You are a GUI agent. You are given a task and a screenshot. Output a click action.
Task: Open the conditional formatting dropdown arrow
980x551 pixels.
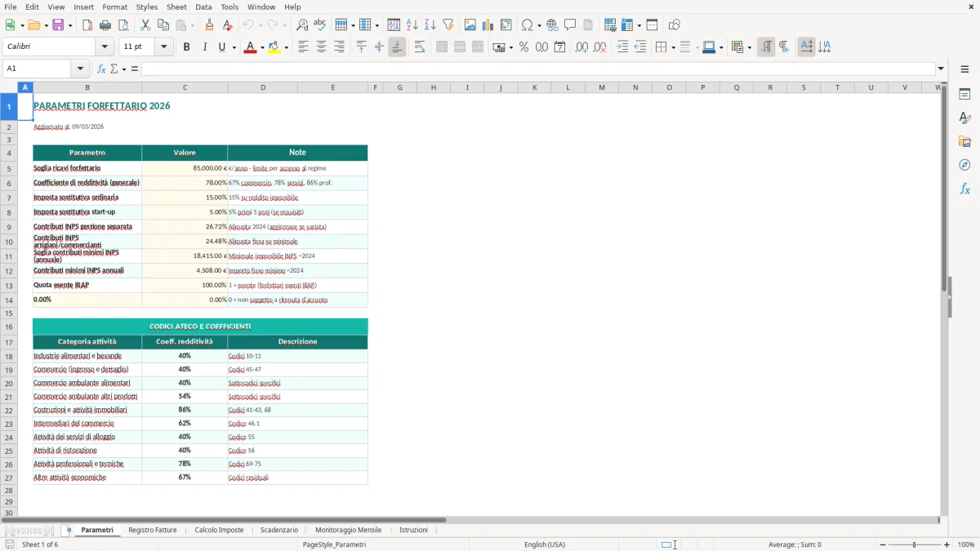(x=748, y=47)
